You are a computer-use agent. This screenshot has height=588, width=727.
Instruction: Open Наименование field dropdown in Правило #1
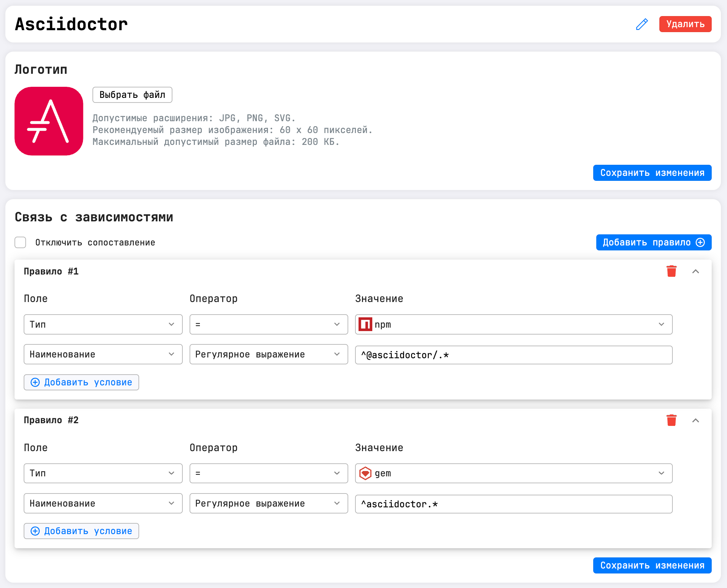pos(103,354)
